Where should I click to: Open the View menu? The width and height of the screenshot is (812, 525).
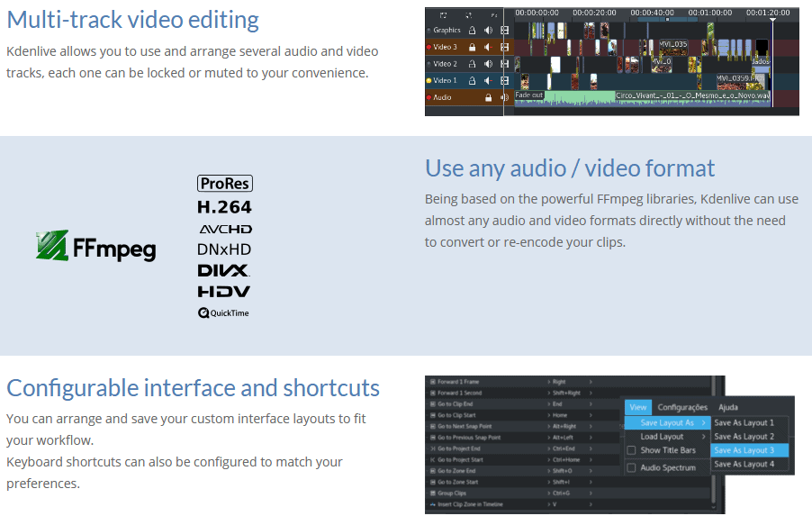(638, 407)
